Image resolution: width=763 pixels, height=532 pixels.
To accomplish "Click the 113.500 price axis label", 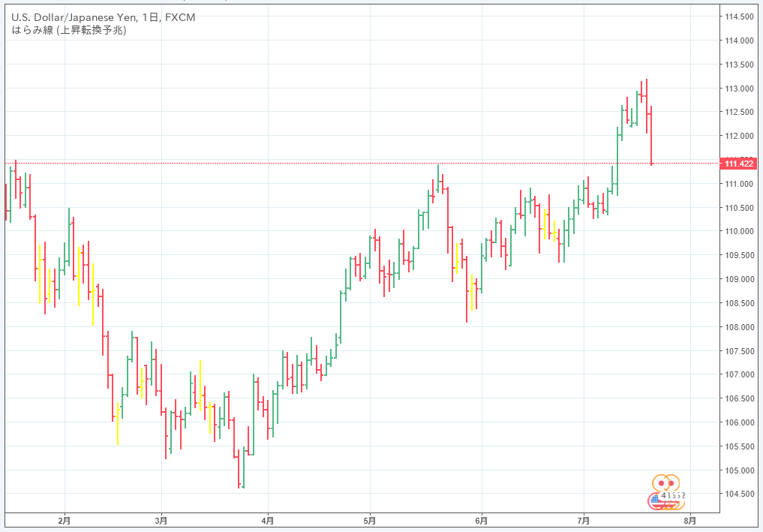I will pos(739,65).
